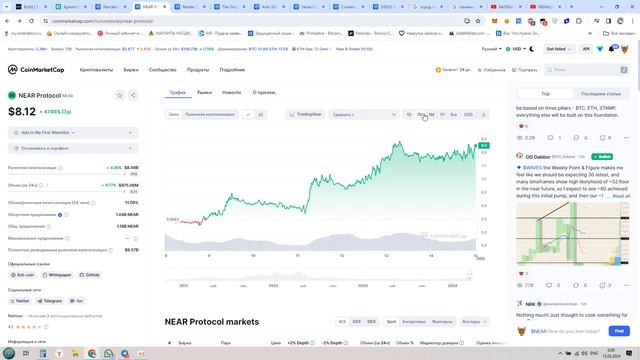Click the CoinMarketCap logo
This screenshot has width=640, height=360.
[x=36, y=70]
